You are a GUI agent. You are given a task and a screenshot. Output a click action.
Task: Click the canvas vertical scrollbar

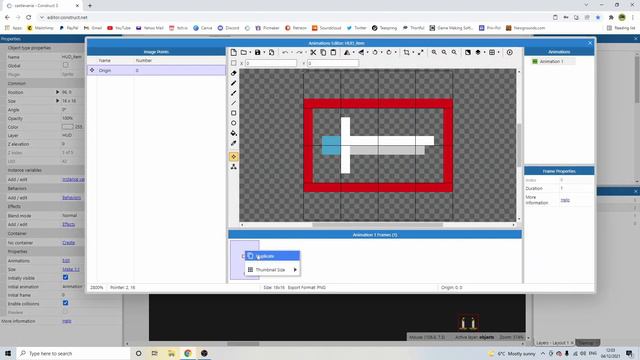(519, 145)
